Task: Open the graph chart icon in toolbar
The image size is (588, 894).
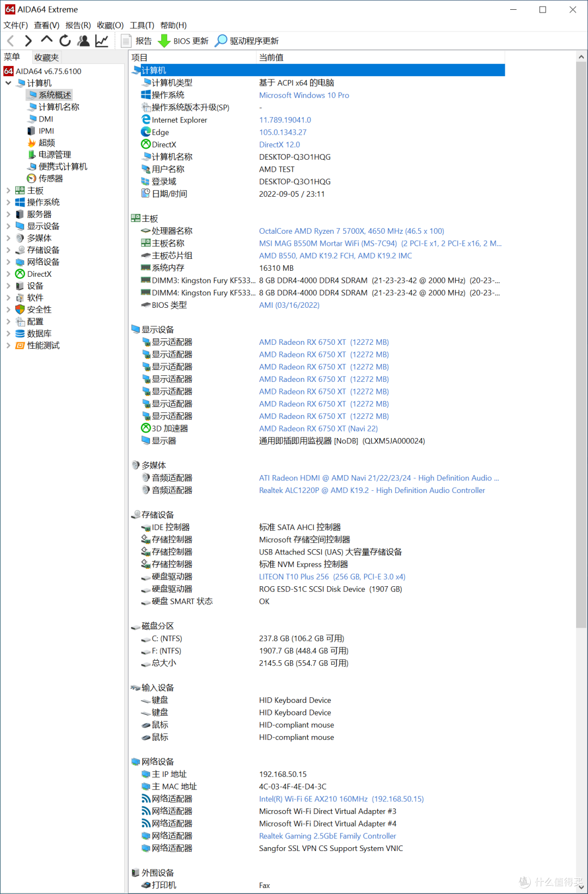Action: 102,41
